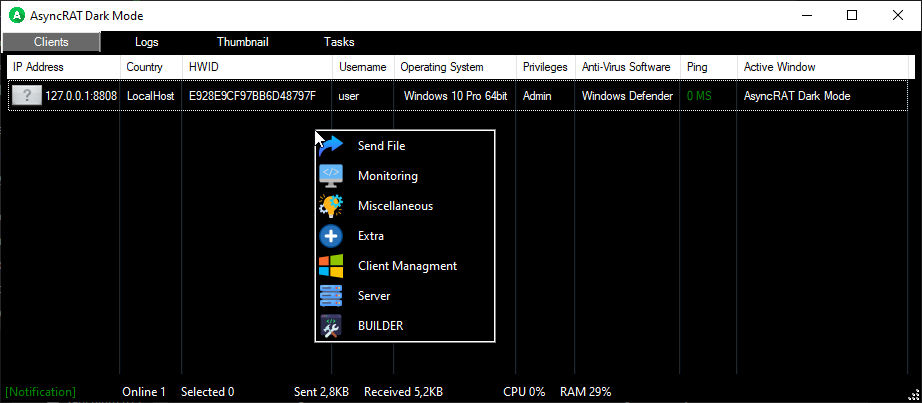Viewport: 922px width, 403px height.
Task: Click the Server stack icon
Action: [x=331, y=296]
